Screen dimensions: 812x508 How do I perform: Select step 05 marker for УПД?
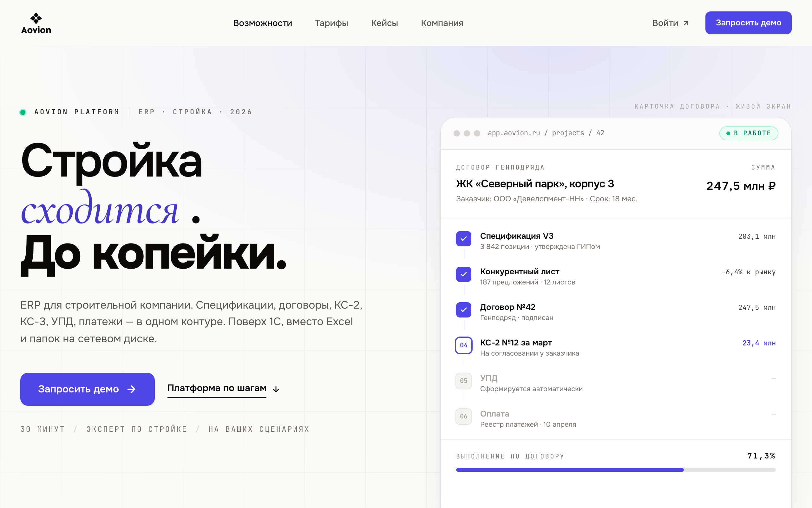click(x=464, y=381)
